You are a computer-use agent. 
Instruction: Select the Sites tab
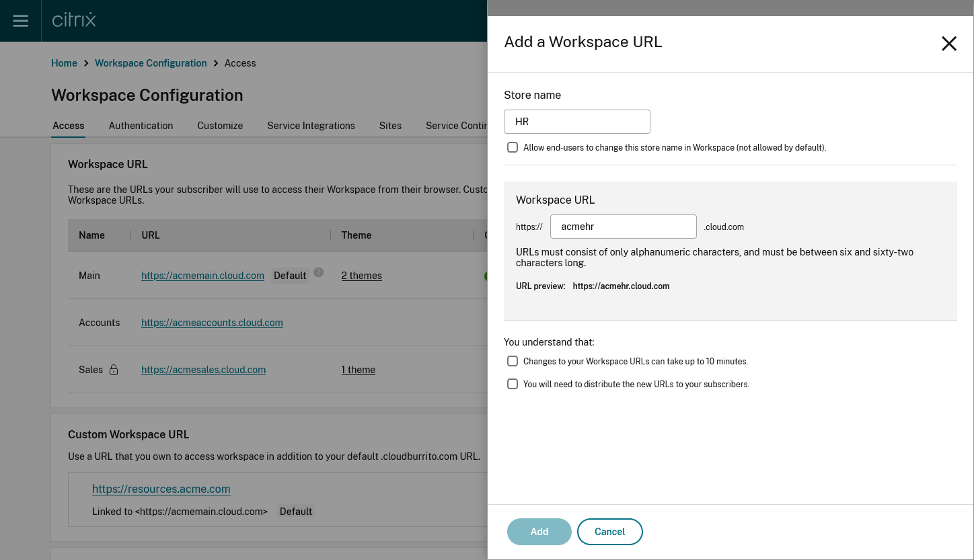point(390,126)
